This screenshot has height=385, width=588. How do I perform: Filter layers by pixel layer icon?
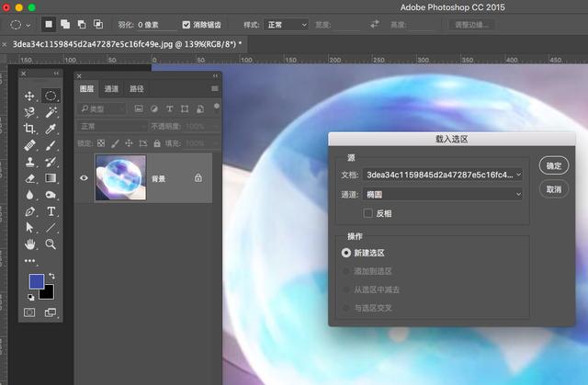[139, 108]
